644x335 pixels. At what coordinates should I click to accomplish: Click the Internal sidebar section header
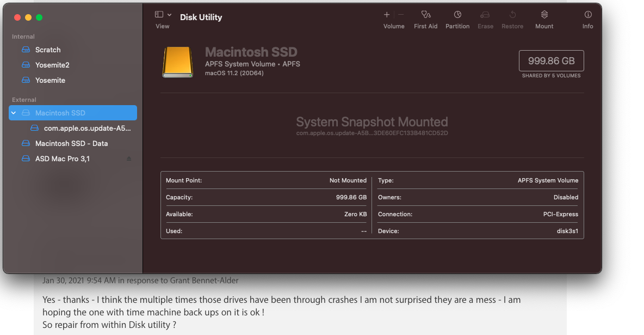[x=23, y=36]
